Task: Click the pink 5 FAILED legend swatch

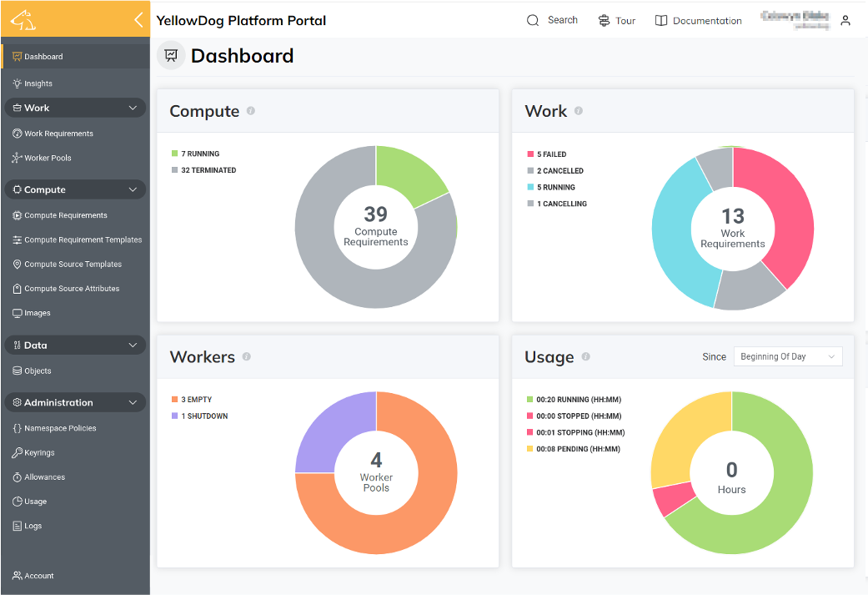Action: [x=530, y=154]
